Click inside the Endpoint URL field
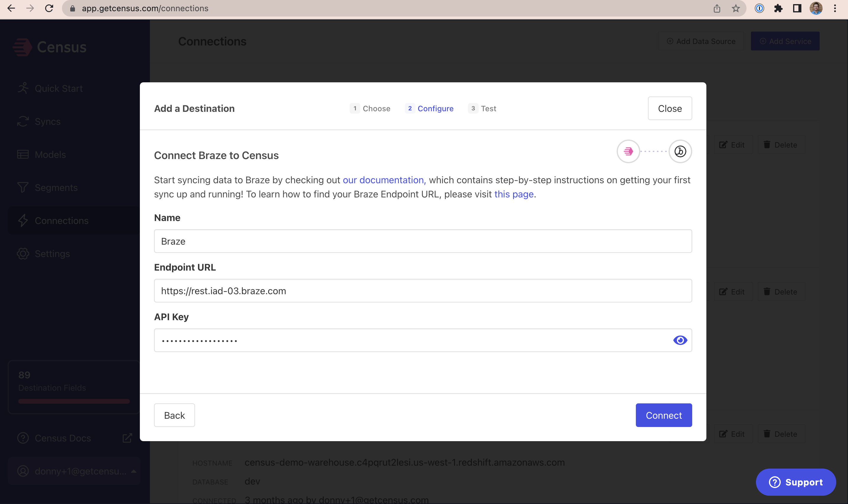Viewport: 848px width, 504px height. click(423, 291)
